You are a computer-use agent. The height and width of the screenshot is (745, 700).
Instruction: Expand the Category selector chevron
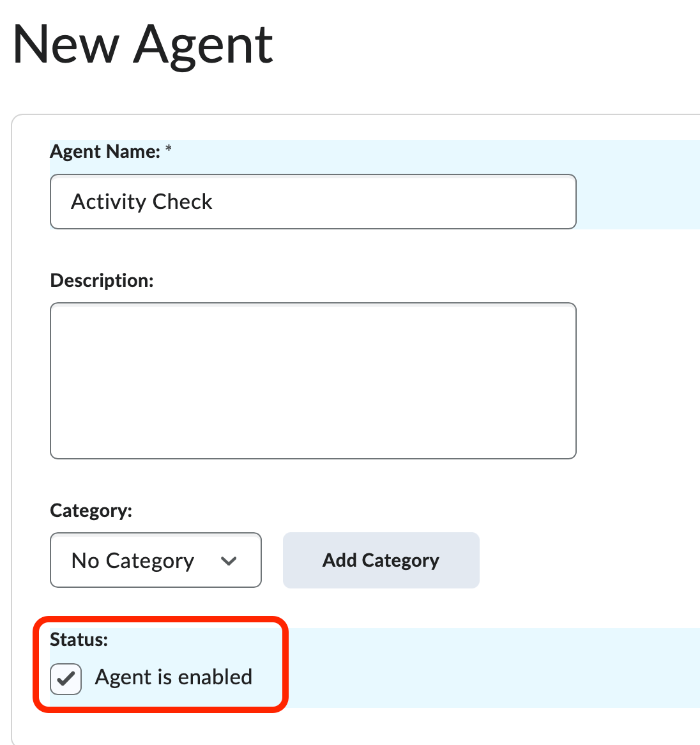click(229, 560)
